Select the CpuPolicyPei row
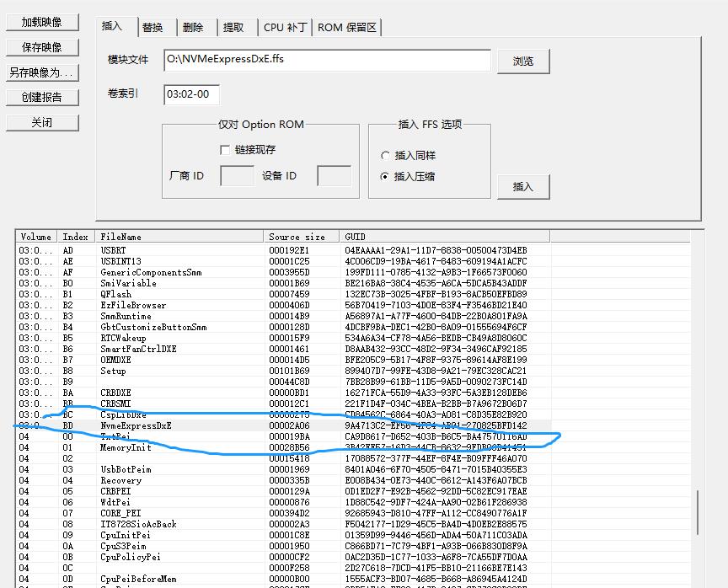 pyautogui.click(x=283, y=558)
